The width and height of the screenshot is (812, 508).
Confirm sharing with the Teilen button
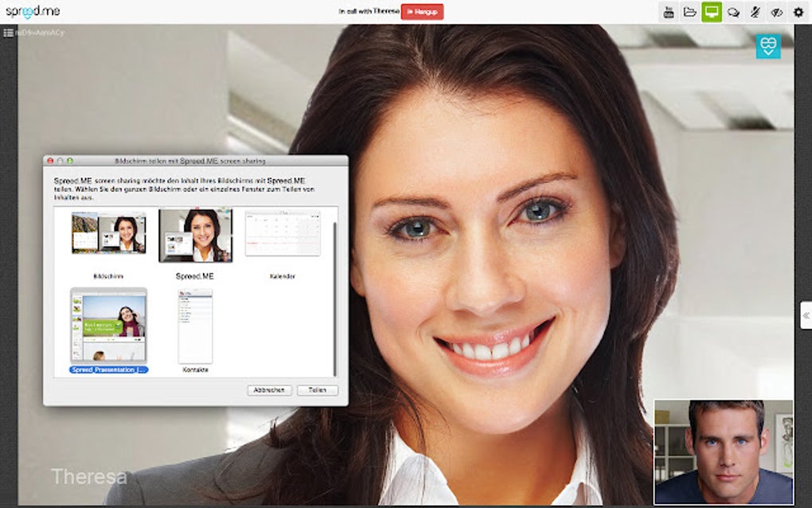click(317, 389)
